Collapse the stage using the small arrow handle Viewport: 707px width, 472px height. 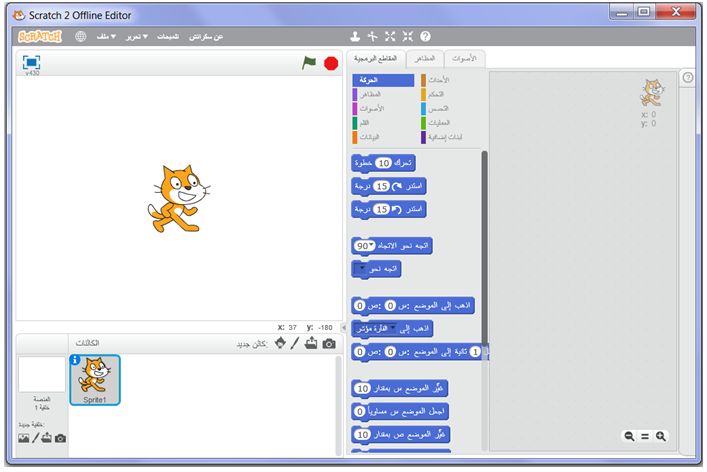coord(344,328)
